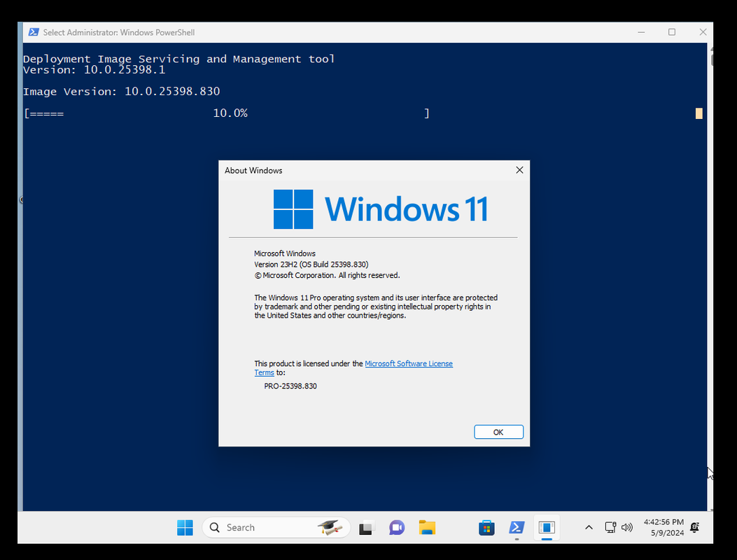Click text 'Image Version: 10.0.25398.830'
Viewport: 737px width, 560px height.
tap(121, 91)
